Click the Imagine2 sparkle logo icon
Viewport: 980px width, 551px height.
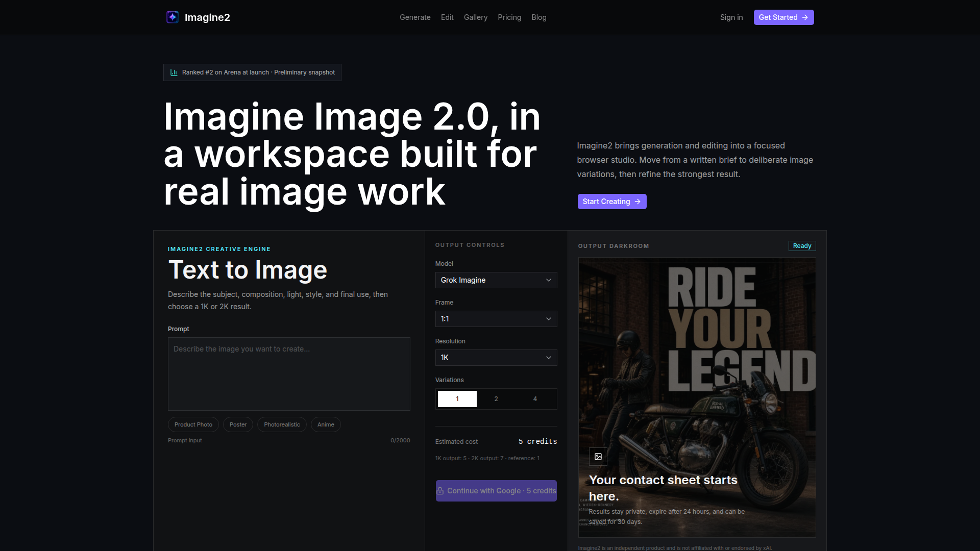click(173, 17)
